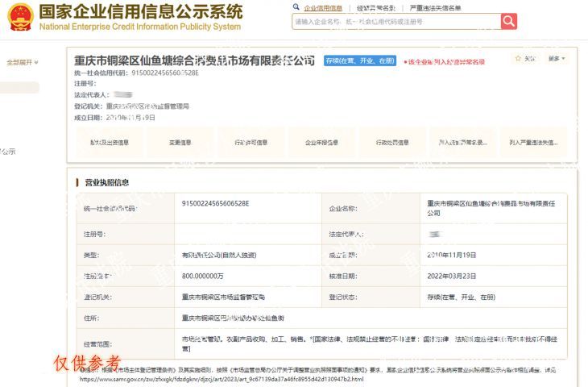This screenshot has width=588, height=387.
Task: Click the National Enterprise Credit Information Publicity System title
Action: [x=140, y=27]
